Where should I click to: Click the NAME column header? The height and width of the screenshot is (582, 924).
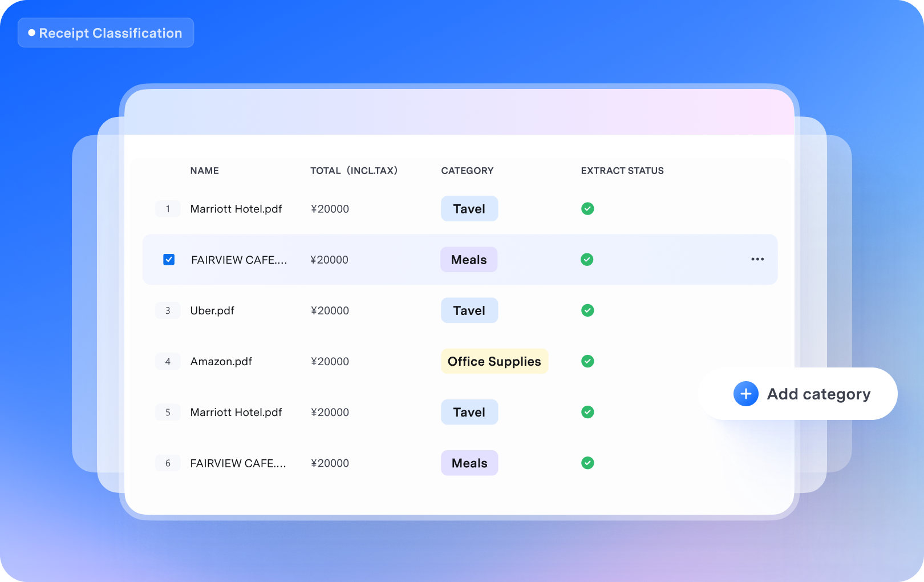coord(205,171)
